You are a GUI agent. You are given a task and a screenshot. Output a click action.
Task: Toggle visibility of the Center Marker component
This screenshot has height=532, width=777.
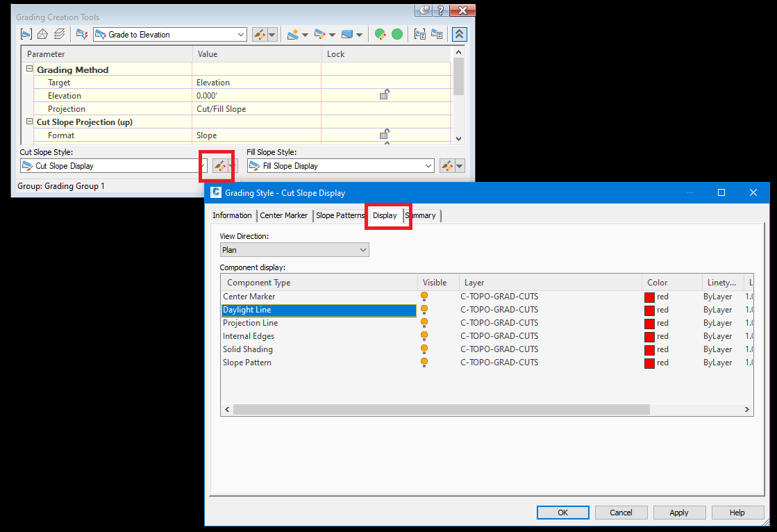tap(424, 296)
